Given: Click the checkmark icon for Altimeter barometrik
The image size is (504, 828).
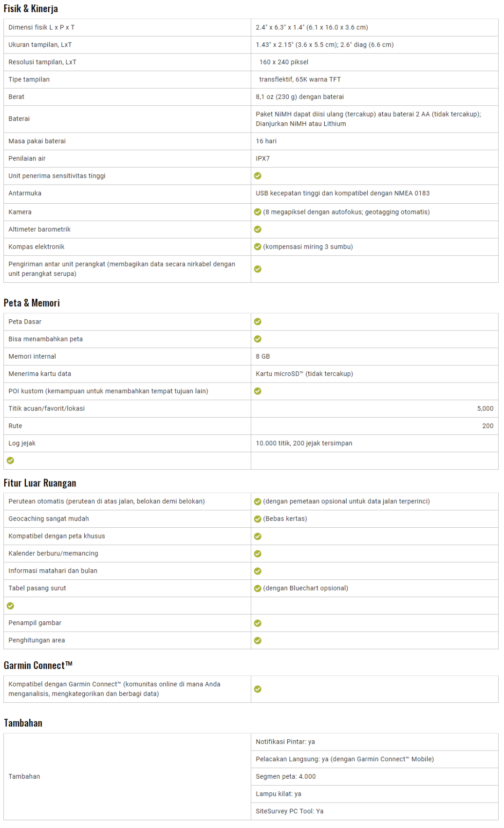Looking at the screenshot, I should click(258, 230).
